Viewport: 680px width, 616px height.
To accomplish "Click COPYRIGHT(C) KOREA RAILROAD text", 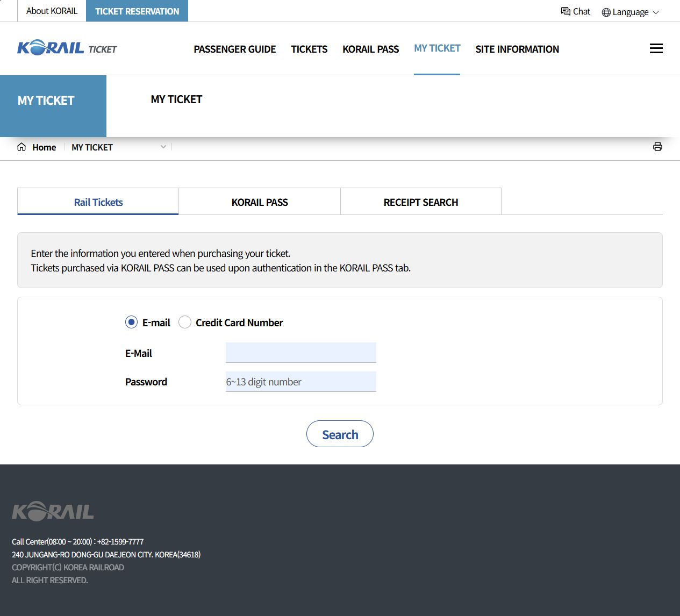I will [x=68, y=567].
